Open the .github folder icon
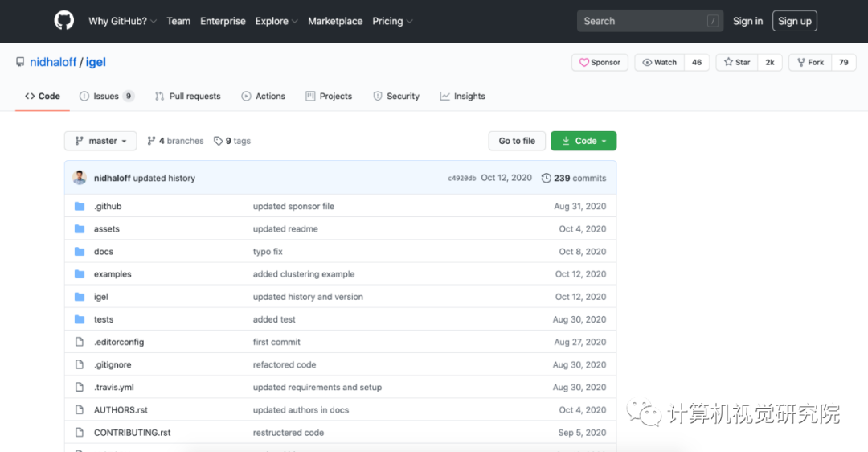 80,206
